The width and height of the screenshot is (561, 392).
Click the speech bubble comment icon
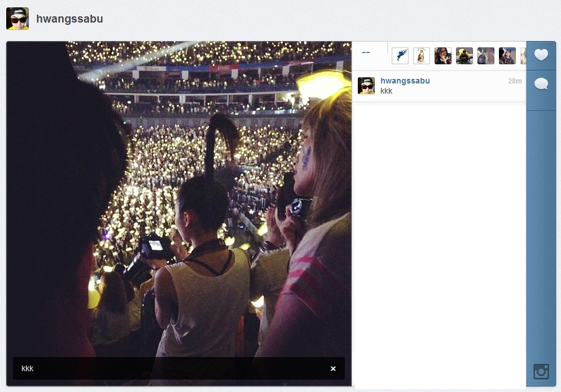(541, 85)
